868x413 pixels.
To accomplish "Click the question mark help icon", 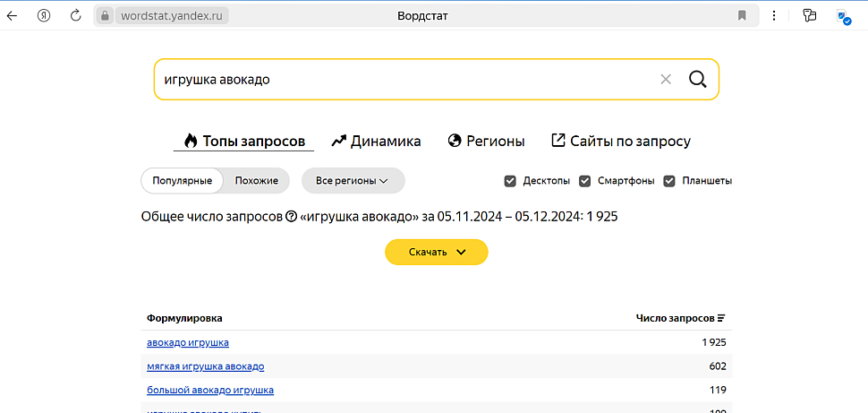I will [291, 217].
